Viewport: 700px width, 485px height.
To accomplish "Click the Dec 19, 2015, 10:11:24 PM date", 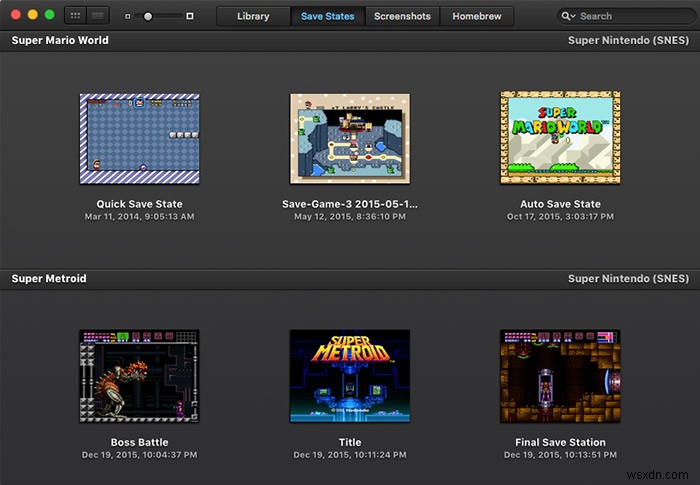I will point(350,455).
